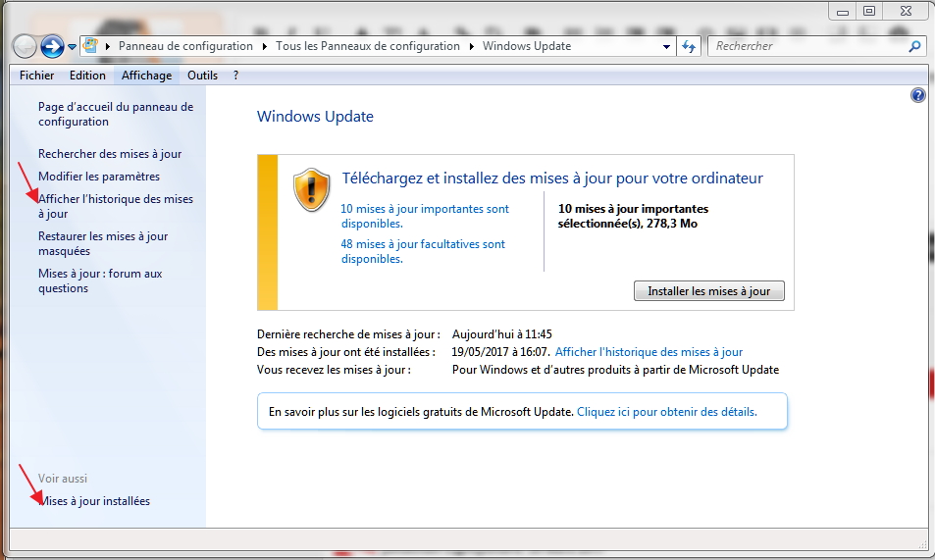The height and width of the screenshot is (560, 935).
Task: Open the Outils menu
Action: (x=202, y=76)
